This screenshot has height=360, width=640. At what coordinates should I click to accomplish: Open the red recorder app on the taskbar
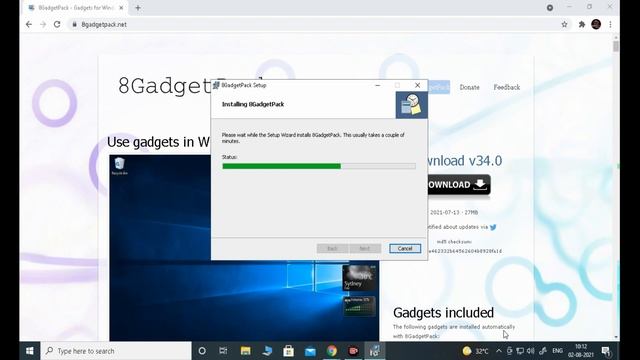[353, 351]
